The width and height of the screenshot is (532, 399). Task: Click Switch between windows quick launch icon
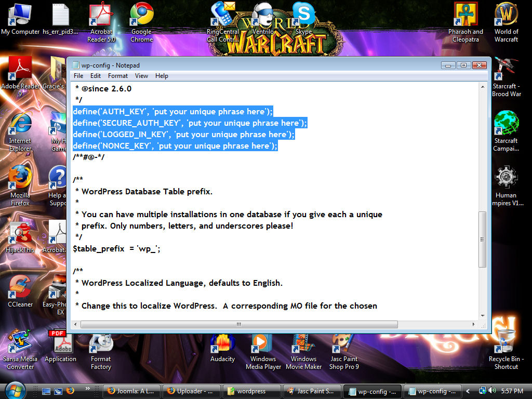[x=58, y=391]
